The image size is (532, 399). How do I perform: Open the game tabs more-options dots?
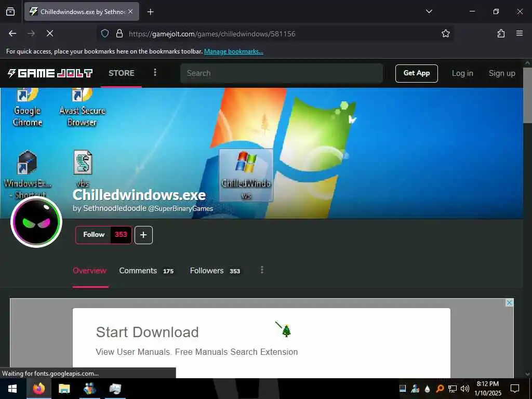point(262,270)
